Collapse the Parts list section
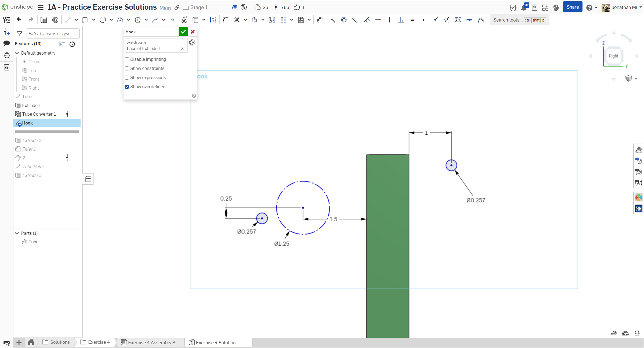644x348 pixels. pos(17,233)
